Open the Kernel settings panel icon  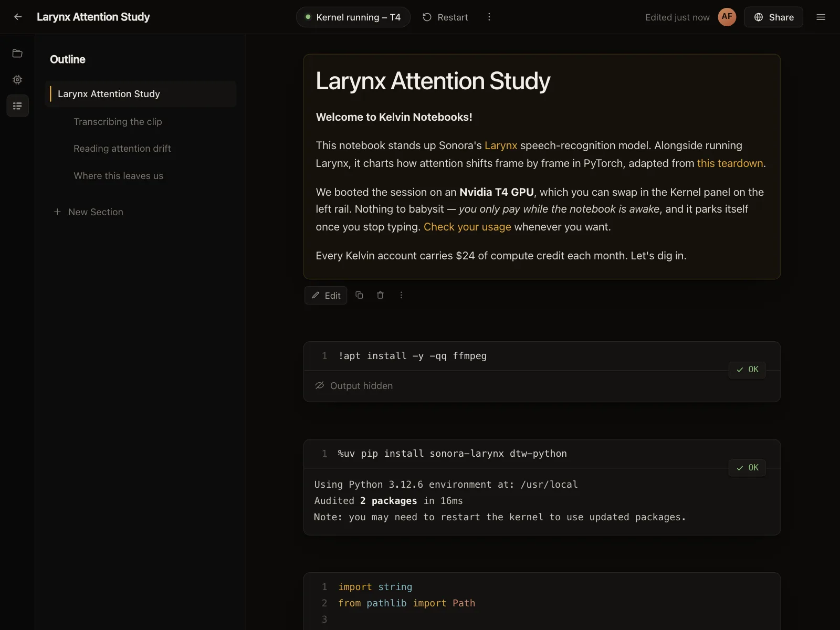[17, 80]
